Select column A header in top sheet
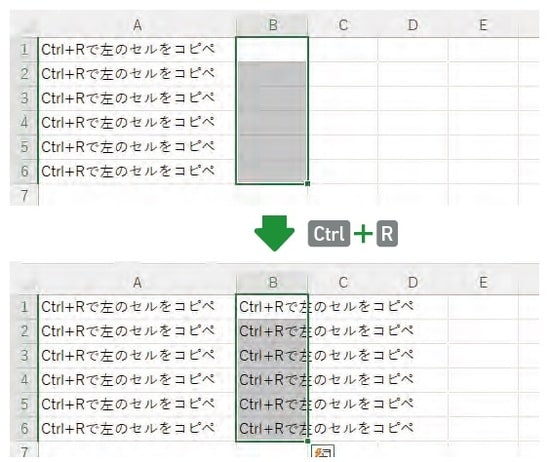The width and height of the screenshot is (550, 462). click(137, 25)
